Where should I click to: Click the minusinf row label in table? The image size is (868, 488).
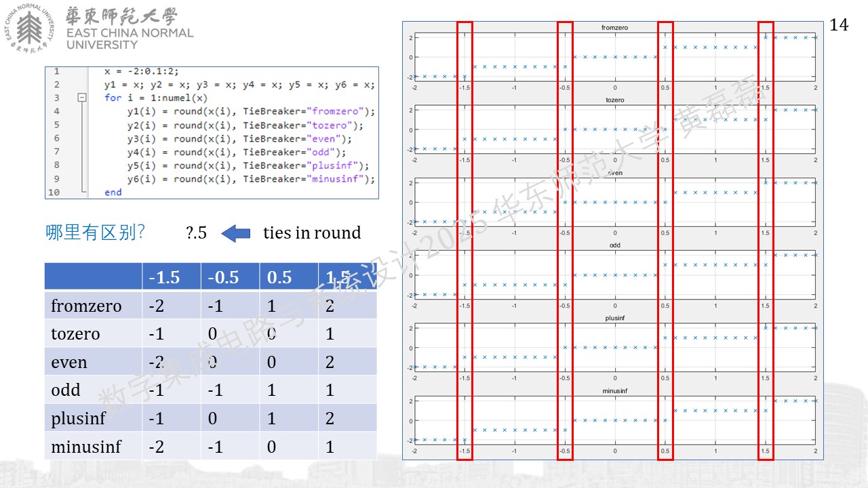(86, 447)
